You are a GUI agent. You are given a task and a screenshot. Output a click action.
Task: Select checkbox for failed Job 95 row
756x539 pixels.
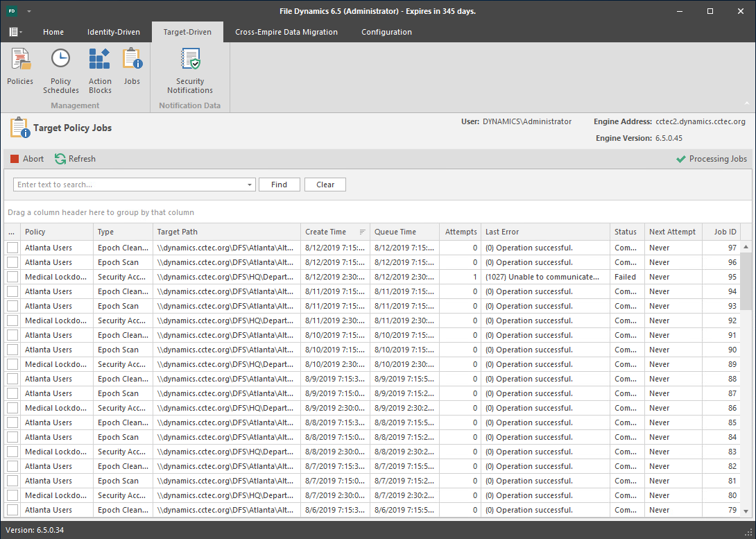coord(12,277)
